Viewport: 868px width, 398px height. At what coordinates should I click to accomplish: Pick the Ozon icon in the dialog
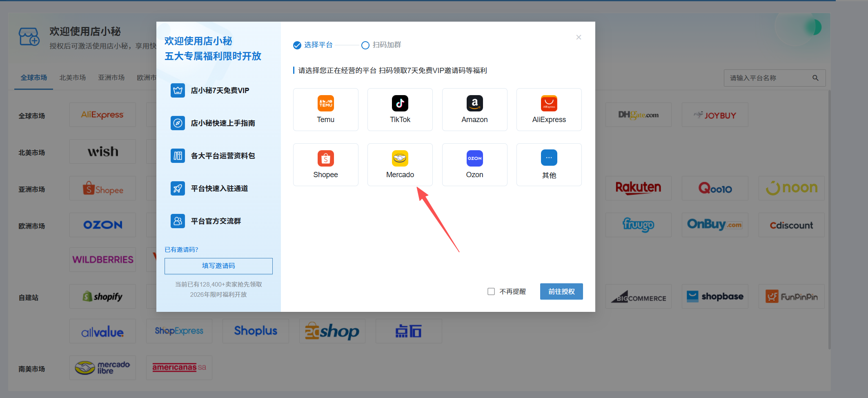[474, 158]
